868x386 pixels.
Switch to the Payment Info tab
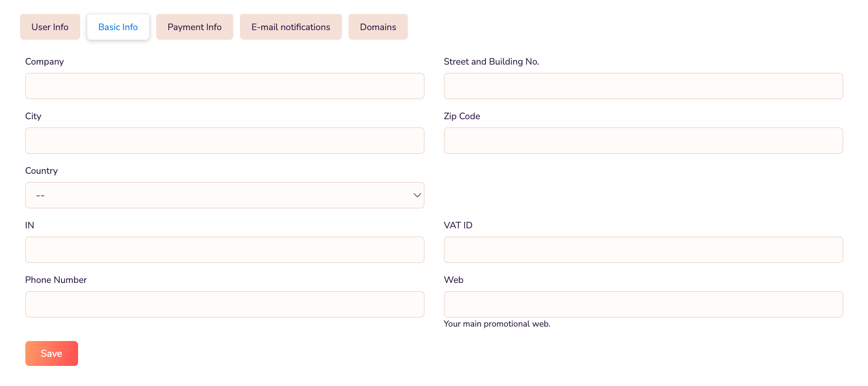(195, 27)
